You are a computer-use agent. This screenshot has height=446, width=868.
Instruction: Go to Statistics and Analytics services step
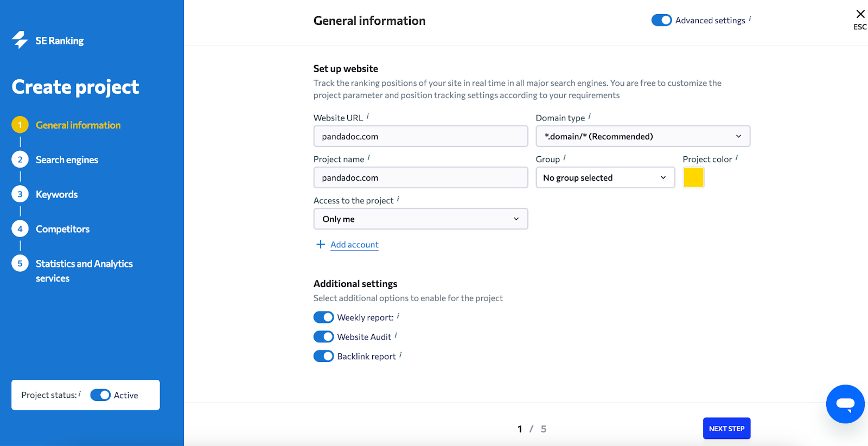tap(84, 271)
